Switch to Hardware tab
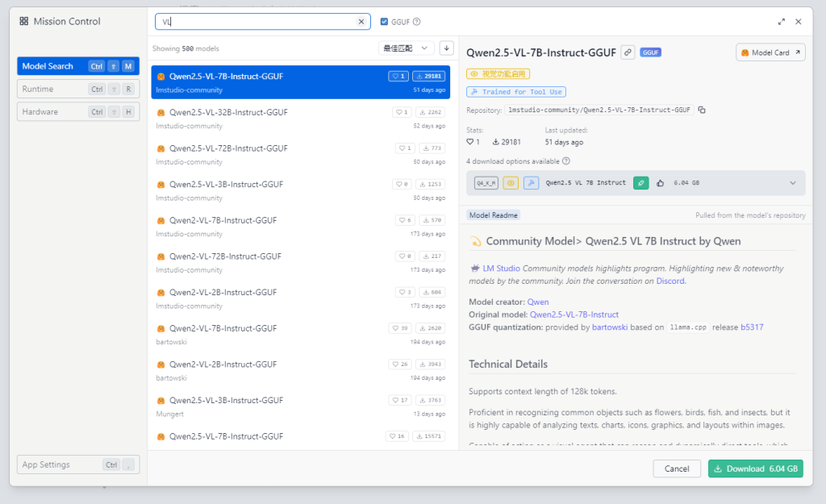This screenshot has height=504, width=826. (x=78, y=111)
